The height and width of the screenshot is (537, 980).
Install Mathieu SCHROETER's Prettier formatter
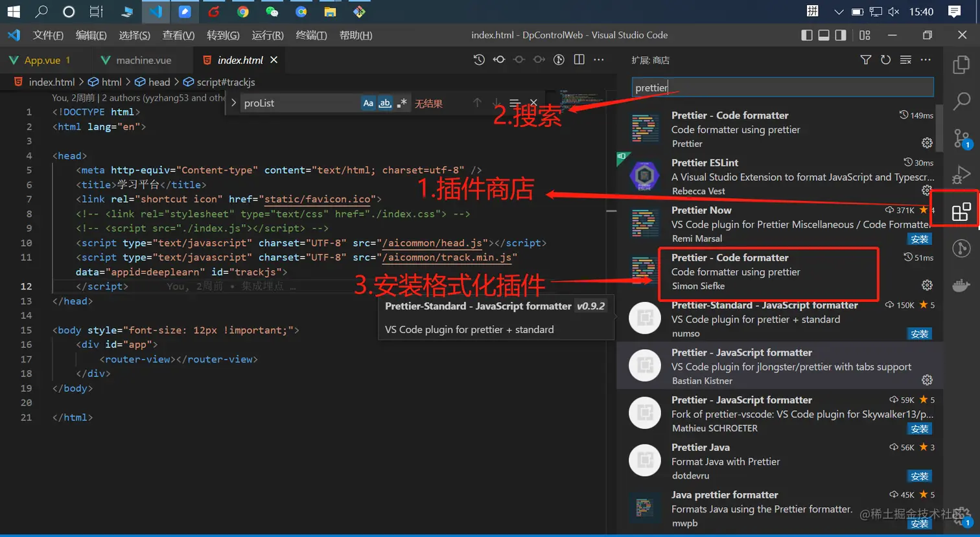(920, 429)
